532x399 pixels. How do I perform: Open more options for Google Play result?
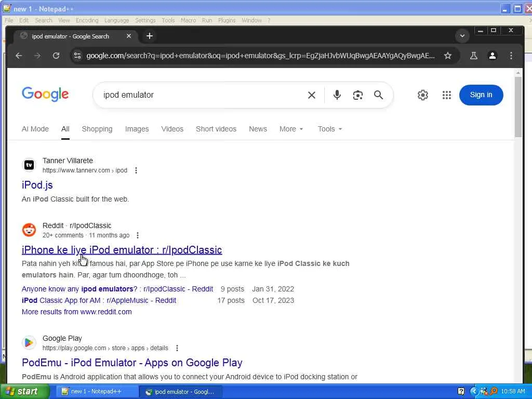pos(177,348)
